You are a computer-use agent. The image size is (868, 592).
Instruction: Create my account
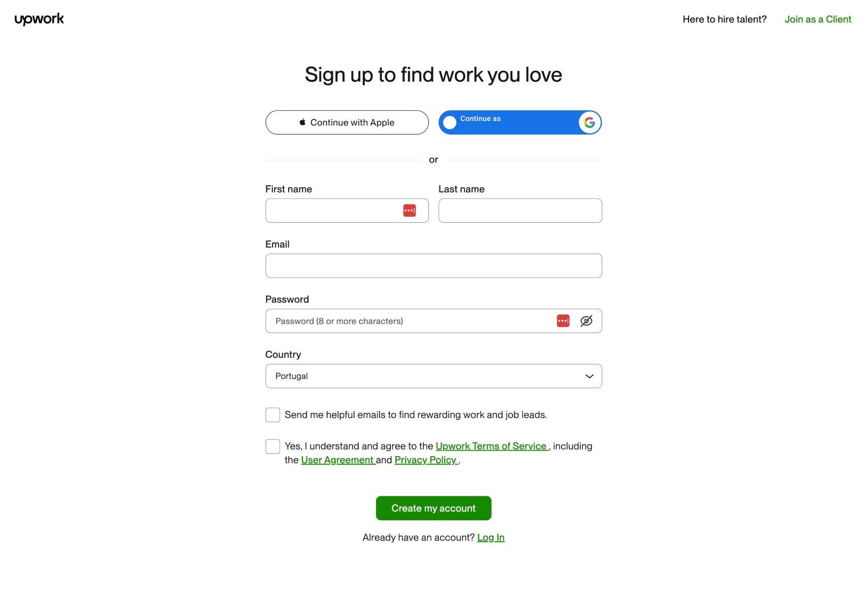(433, 508)
